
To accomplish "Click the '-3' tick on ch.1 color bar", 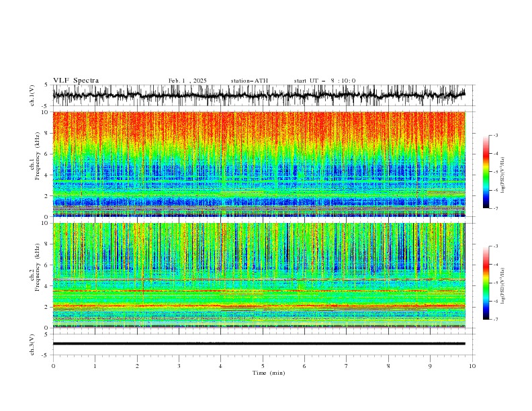I will tap(495, 135).
